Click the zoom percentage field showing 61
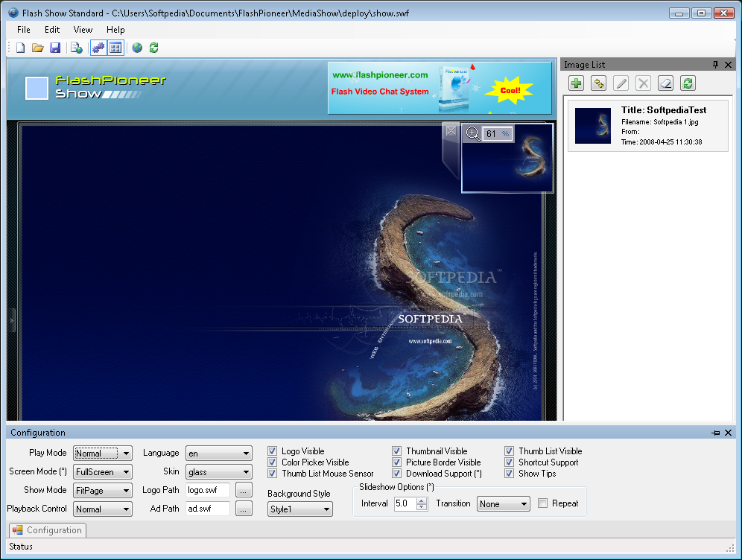Image resolution: width=742 pixels, height=560 pixels. 498,134
